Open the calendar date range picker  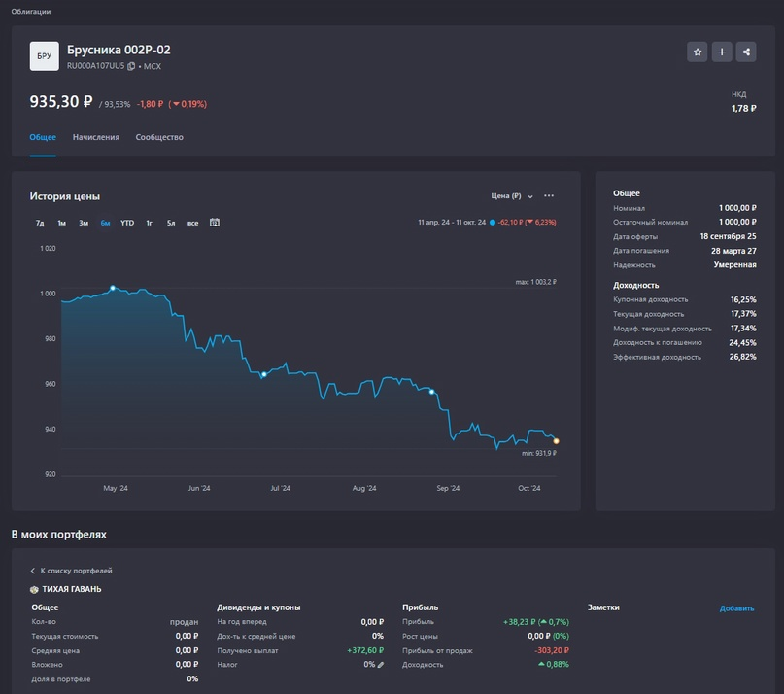click(x=215, y=223)
